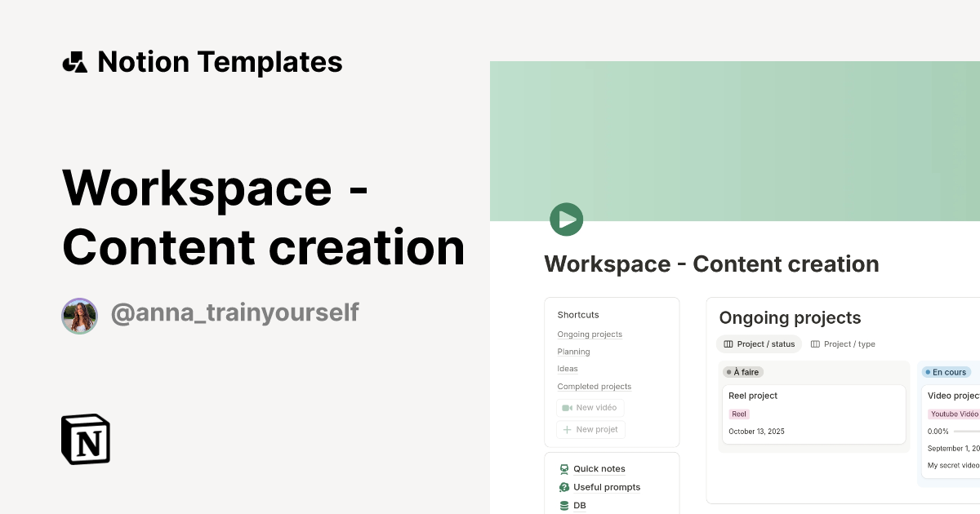The width and height of the screenshot is (980, 514).
Task: Click the Notion N logo at bottom left
Action: point(85,439)
